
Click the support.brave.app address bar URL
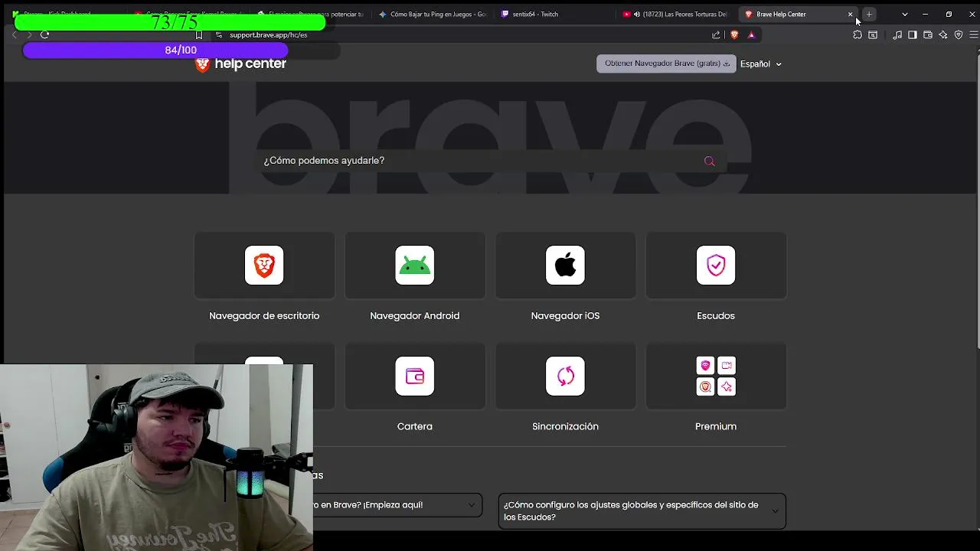click(268, 34)
